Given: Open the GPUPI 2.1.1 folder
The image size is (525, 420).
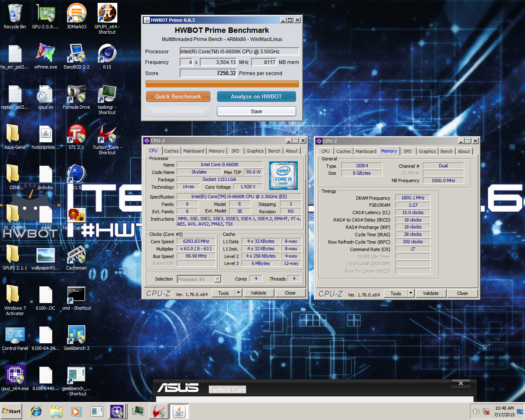Looking at the screenshot, I should (15, 258).
